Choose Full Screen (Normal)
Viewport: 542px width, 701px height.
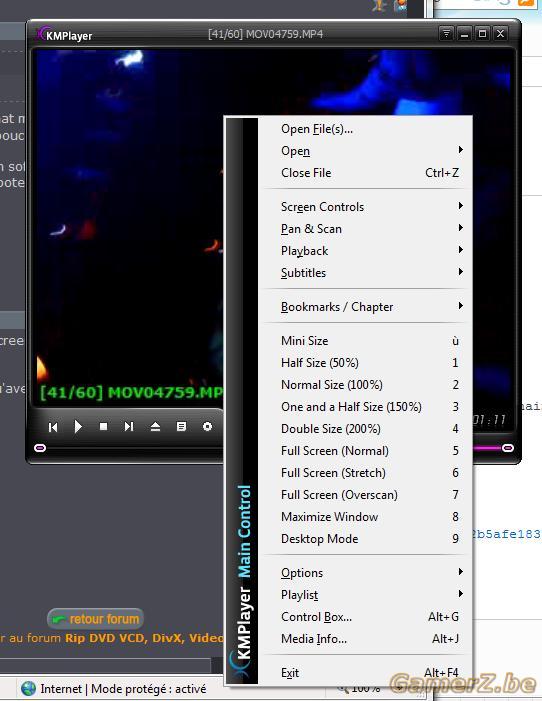coord(365,450)
